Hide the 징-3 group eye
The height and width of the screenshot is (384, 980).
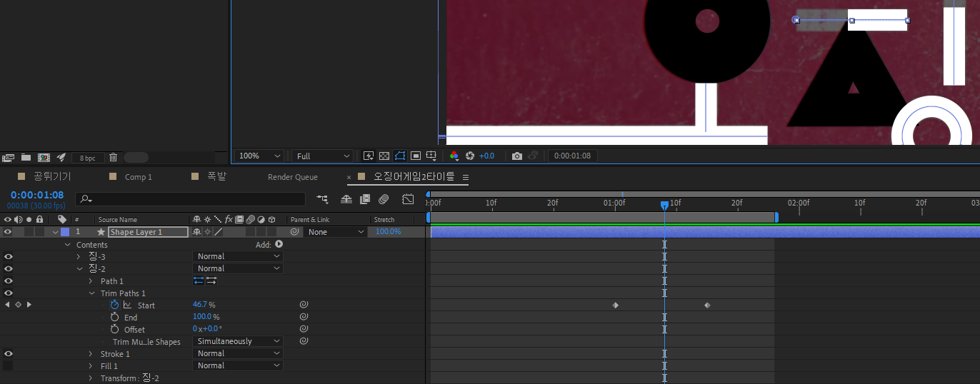pyautogui.click(x=8, y=256)
